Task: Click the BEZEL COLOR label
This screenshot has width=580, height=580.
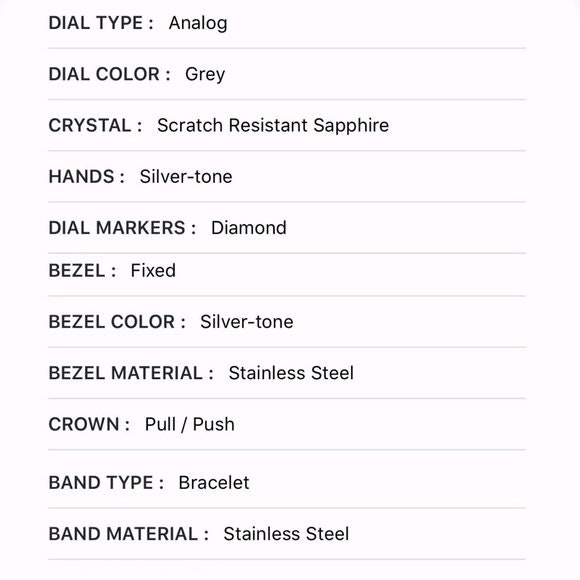Action: 117,321
